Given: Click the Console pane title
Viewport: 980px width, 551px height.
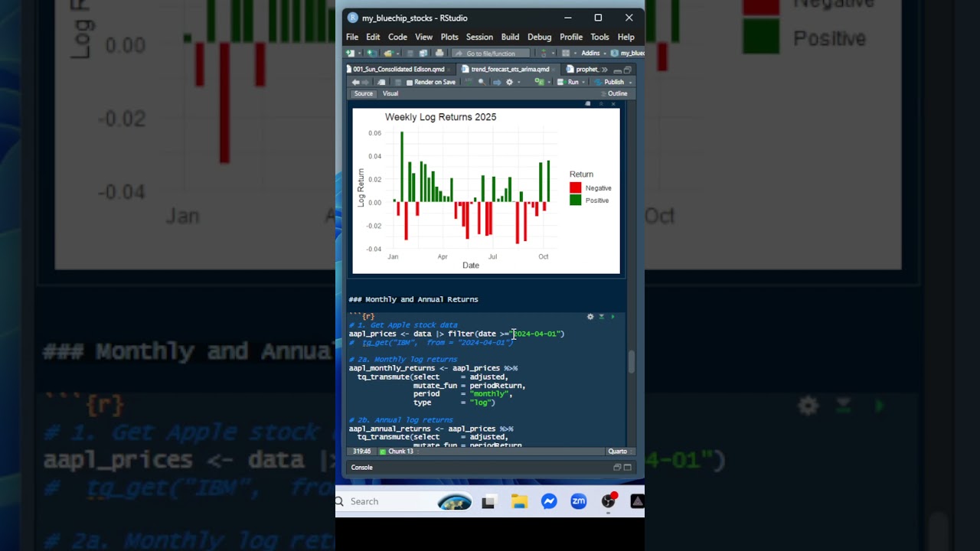Looking at the screenshot, I should 362,468.
